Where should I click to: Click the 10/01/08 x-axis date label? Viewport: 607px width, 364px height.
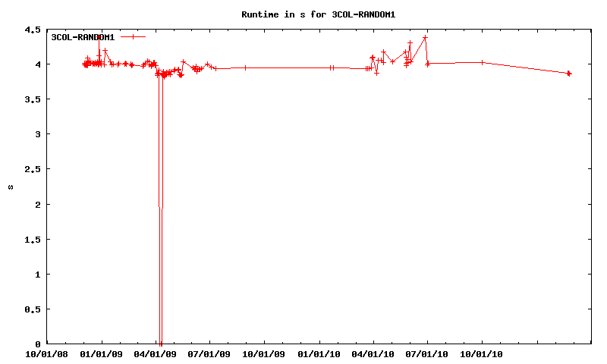click(47, 353)
